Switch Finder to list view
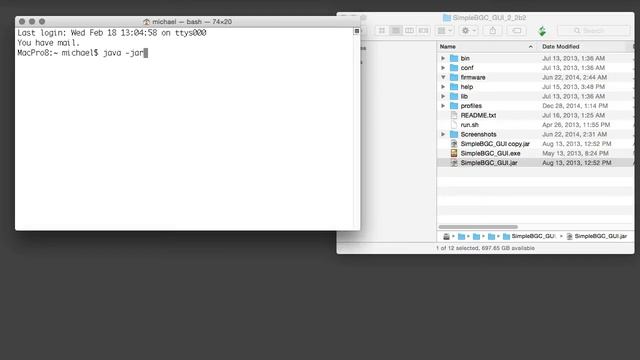 [396, 31]
